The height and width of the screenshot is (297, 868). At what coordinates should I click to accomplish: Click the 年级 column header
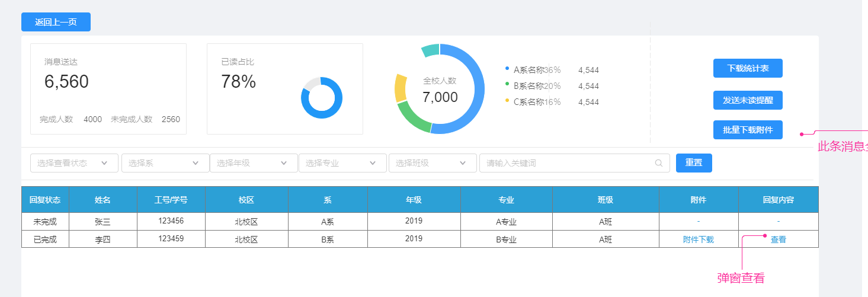coord(414,200)
